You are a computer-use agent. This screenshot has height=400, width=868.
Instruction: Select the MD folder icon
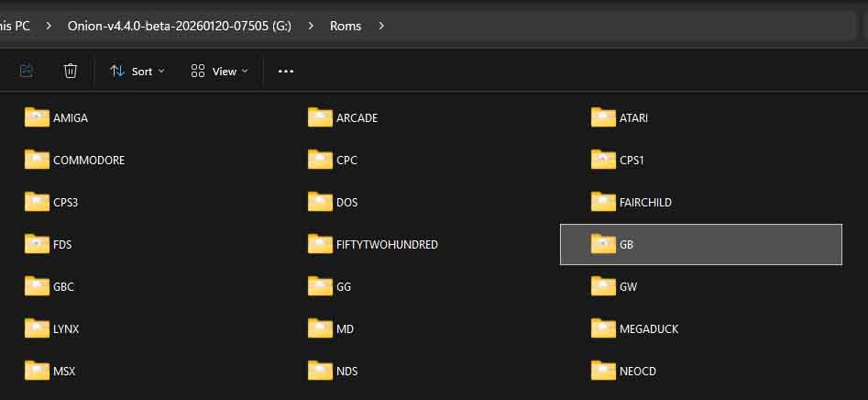[321, 328]
